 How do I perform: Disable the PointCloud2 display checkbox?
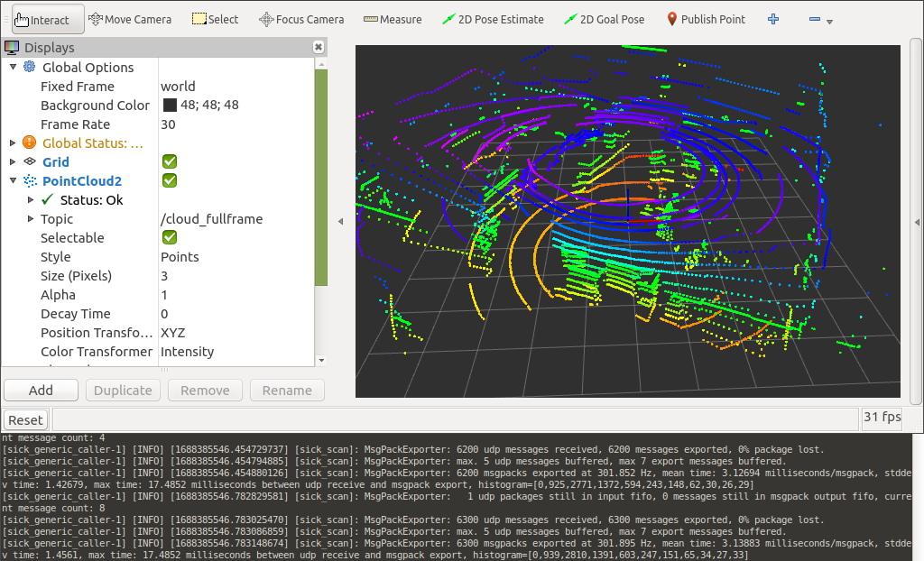click(169, 180)
